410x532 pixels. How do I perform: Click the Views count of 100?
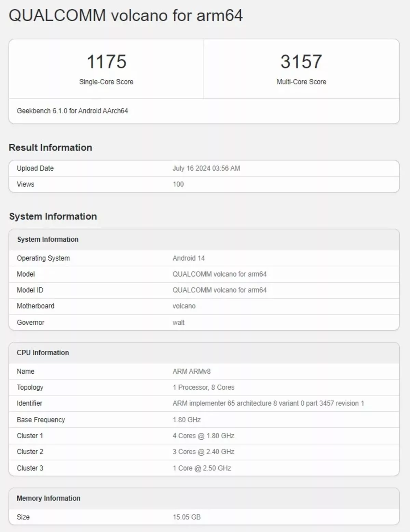tap(178, 184)
